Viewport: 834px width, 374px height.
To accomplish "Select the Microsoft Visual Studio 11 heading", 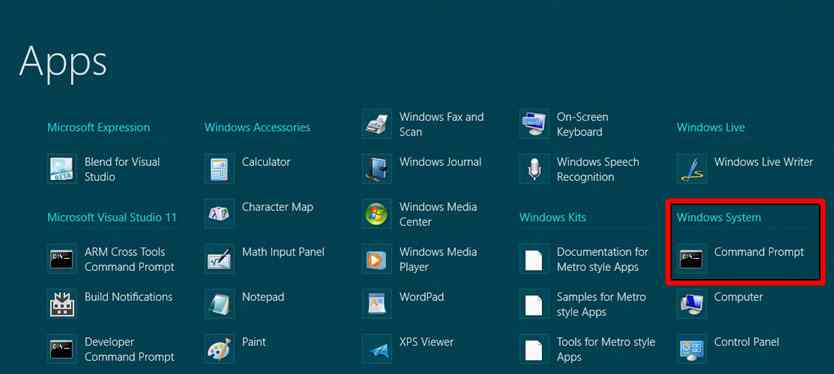I will (x=112, y=218).
